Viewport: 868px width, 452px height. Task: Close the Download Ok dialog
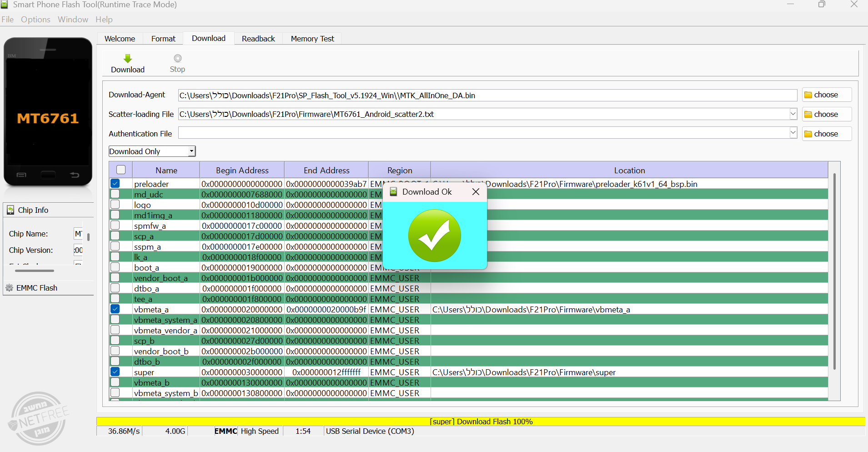pyautogui.click(x=476, y=192)
